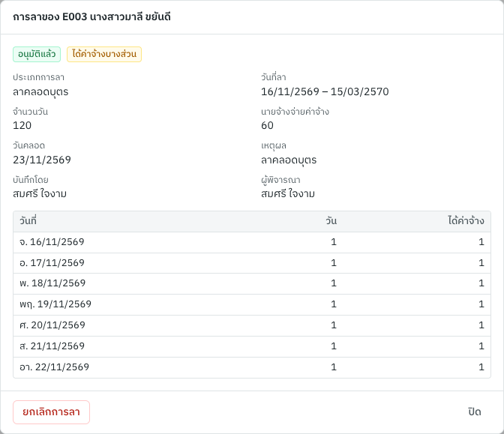Select row ส. 21/11/2569
Image resolution: width=504 pixels, height=434 pixels.
[252, 346]
